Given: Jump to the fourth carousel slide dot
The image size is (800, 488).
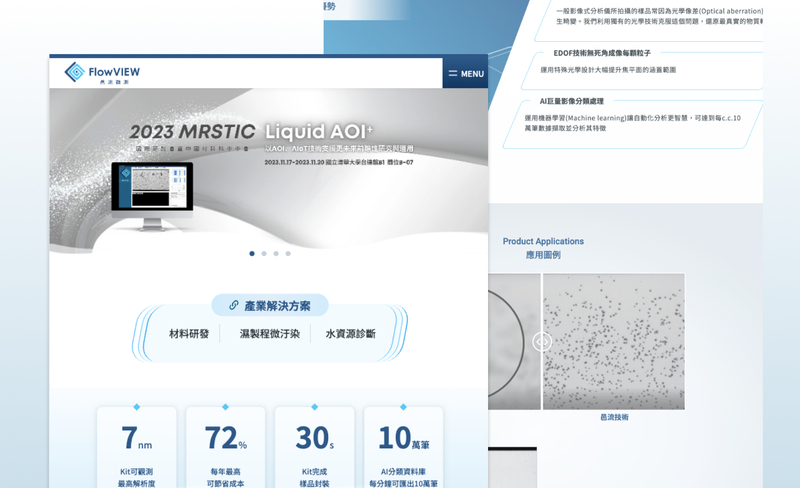Looking at the screenshot, I should pos(288,254).
